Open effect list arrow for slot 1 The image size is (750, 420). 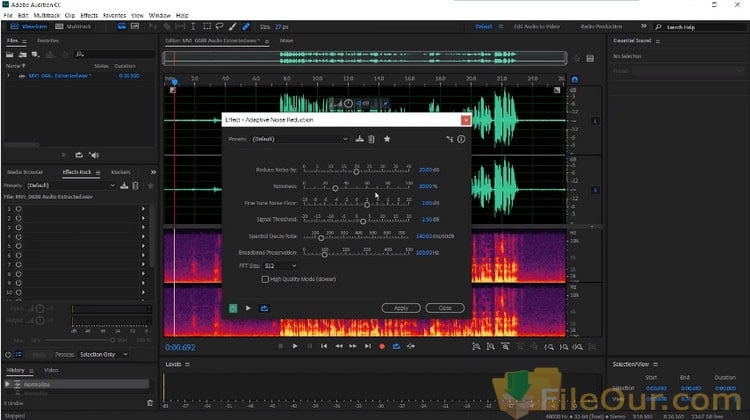coord(143,209)
